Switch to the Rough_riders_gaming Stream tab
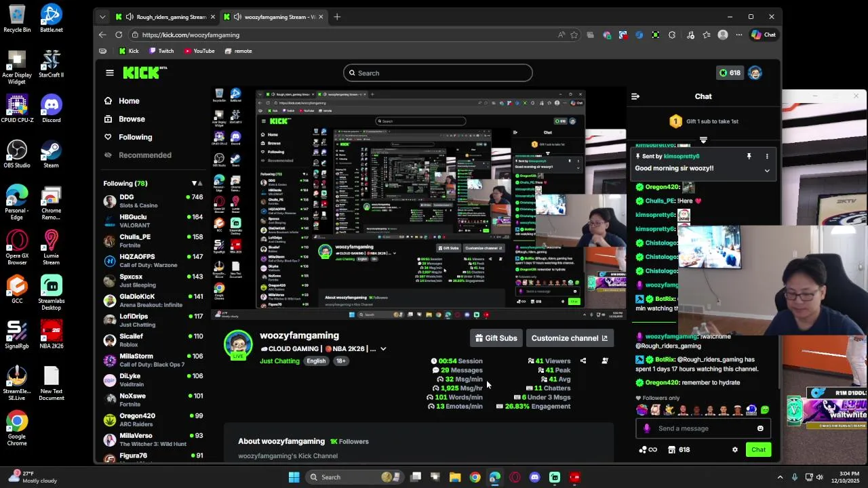Viewport: 868px width, 488px height. tap(165, 17)
